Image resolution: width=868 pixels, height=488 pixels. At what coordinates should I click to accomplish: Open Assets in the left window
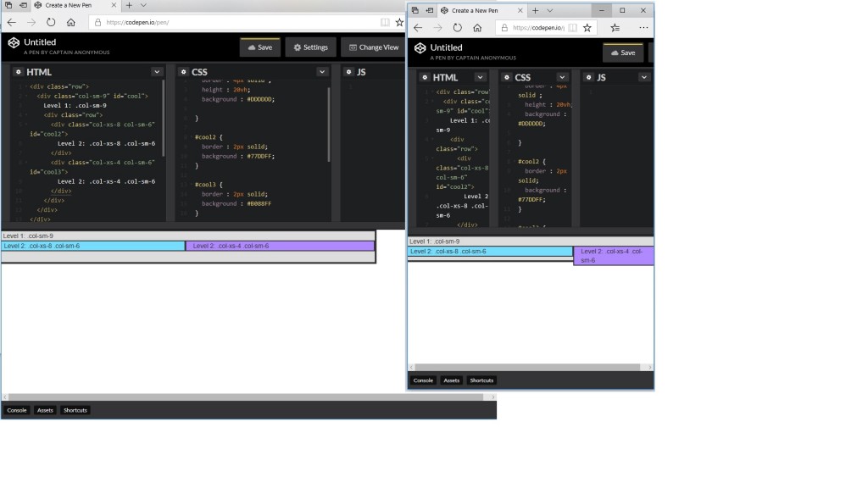[45, 411]
